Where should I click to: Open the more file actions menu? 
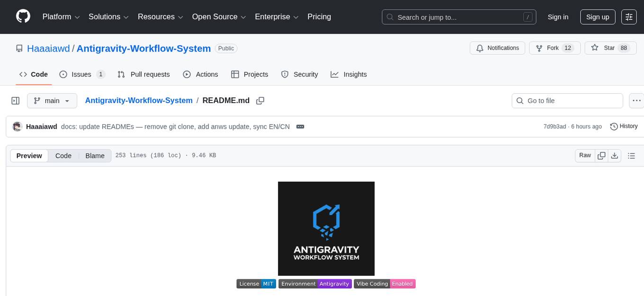(636, 100)
